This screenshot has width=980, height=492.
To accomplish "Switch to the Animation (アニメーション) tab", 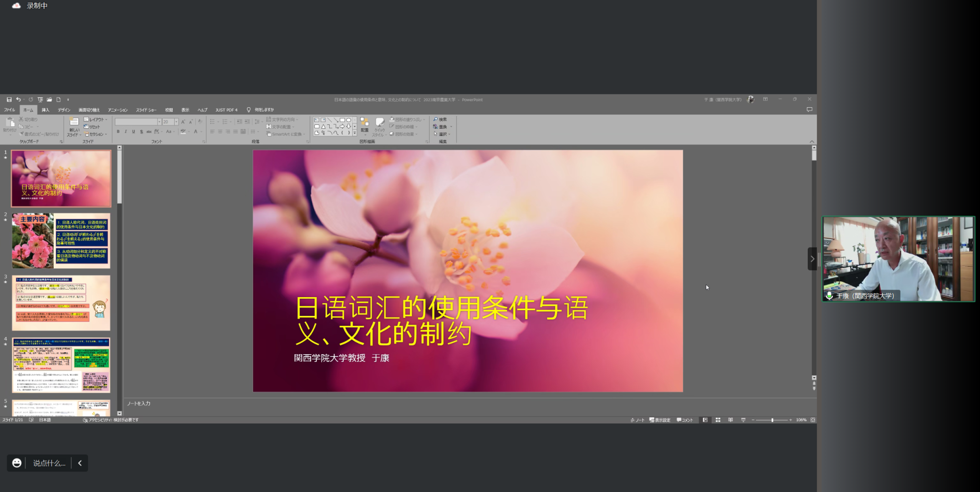I will pyautogui.click(x=118, y=110).
